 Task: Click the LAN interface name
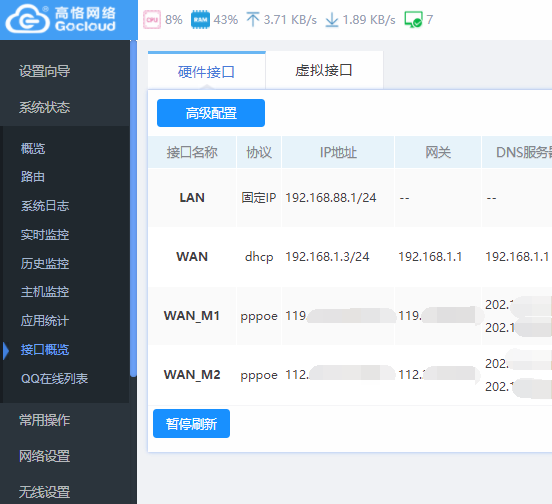tap(192, 198)
